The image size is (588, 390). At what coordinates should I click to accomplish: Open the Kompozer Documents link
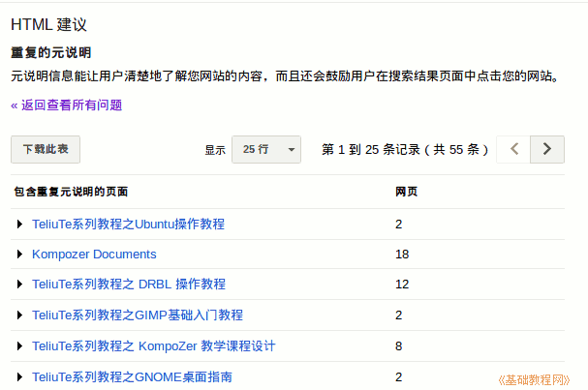point(94,254)
